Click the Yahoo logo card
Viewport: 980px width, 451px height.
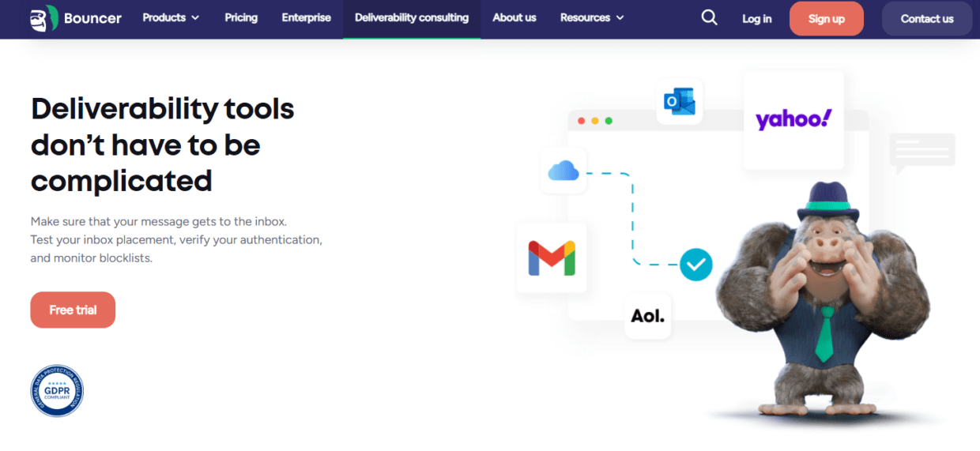pos(793,120)
